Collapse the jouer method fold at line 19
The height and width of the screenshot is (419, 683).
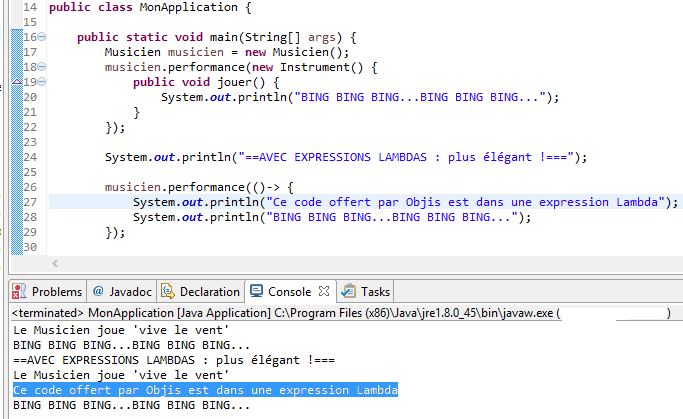(40, 82)
